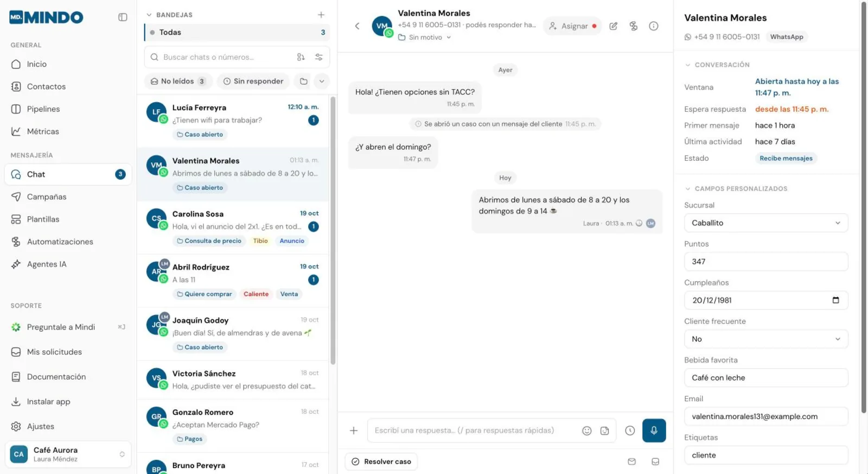Screen dimensions: 868x474
Task: Click the Asignar button
Action: pyautogui.click(x=572, y=26)
